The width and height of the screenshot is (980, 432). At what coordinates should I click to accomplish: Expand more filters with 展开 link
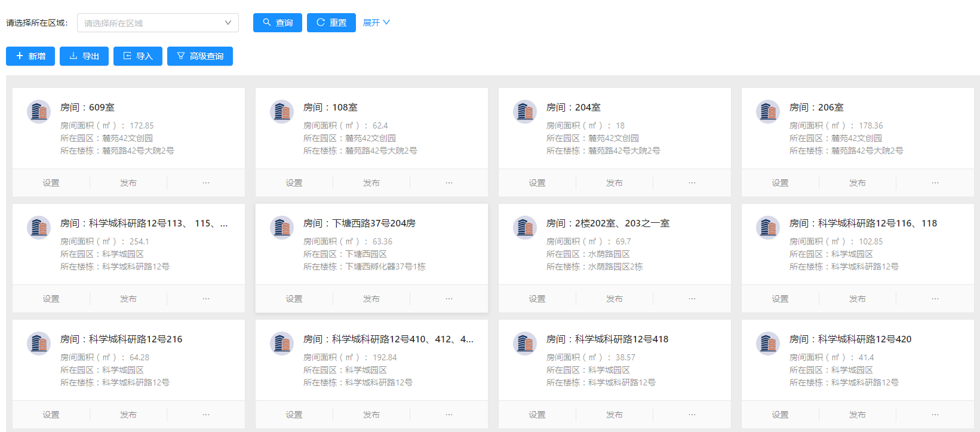point(376,23)
